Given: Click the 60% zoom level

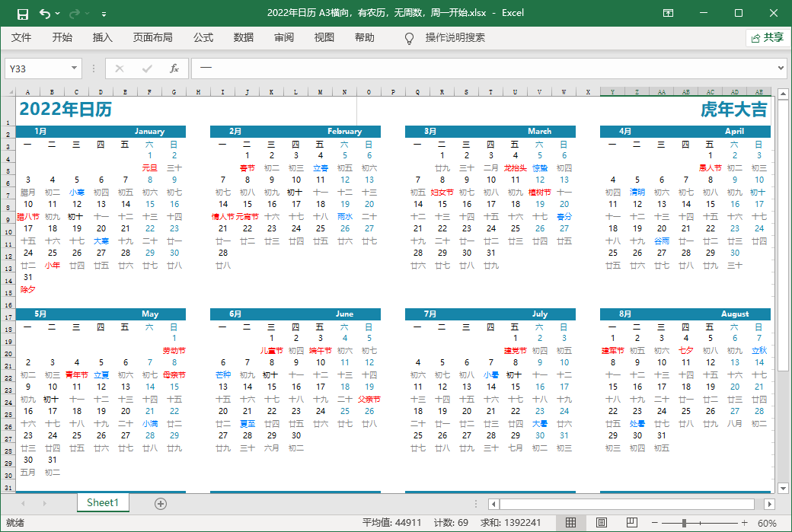Looking at the screenshot, I should (x=767, y=523).
